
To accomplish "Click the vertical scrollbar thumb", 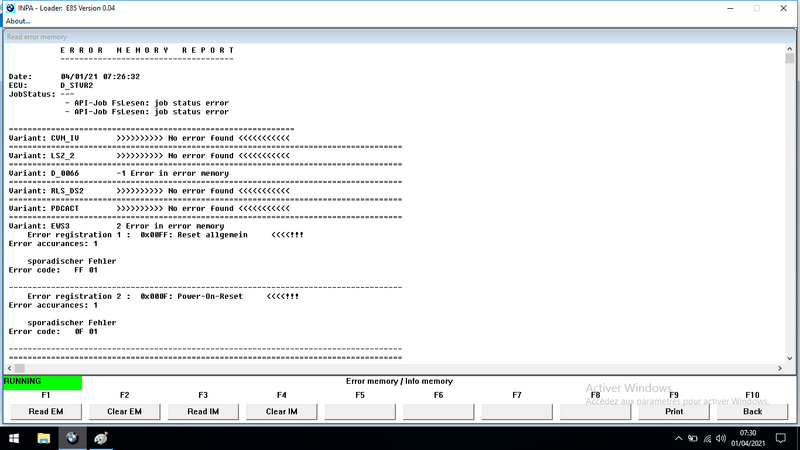I will [x=790, y=59].
